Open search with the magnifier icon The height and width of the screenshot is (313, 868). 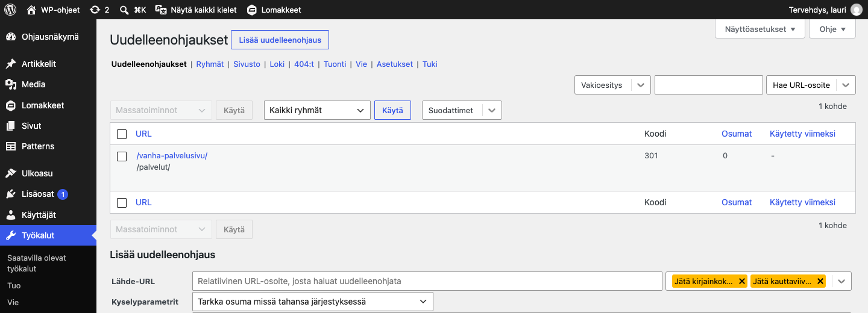click(x=124, y=10)
